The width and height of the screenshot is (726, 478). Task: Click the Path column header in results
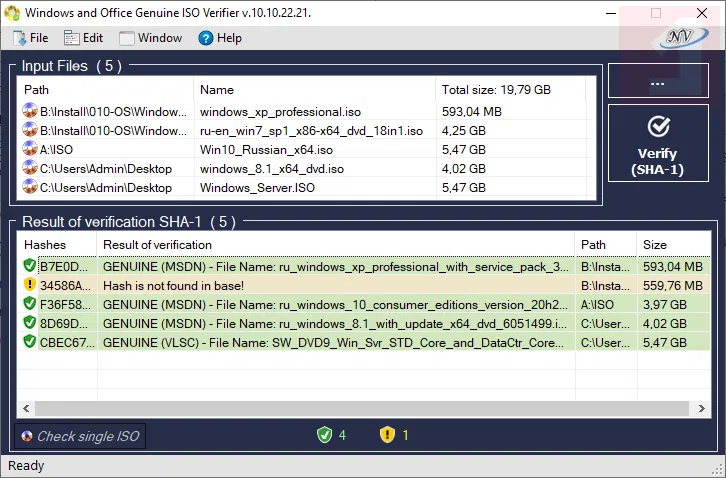[606, 245]
